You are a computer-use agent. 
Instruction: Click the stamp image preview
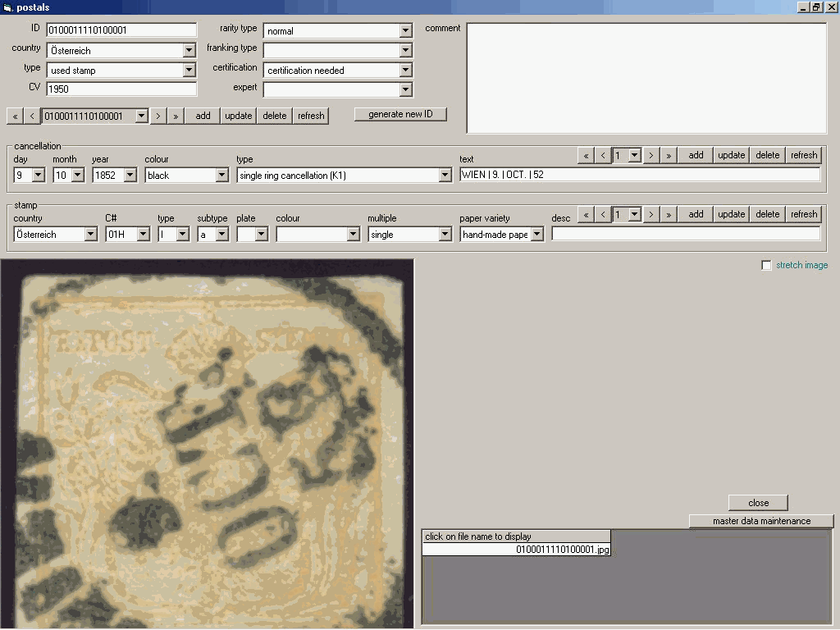pyautogui.click(x=207, y=443)
